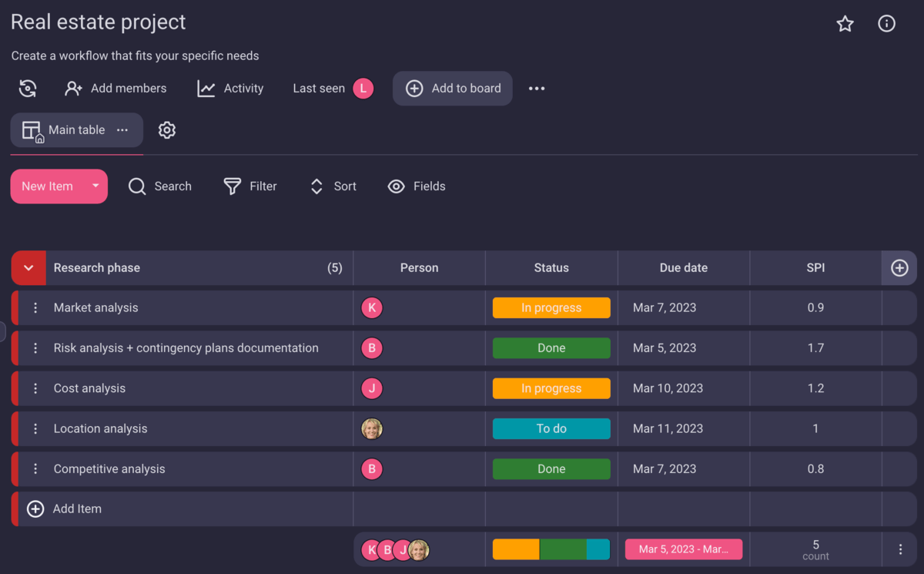This screenshot has height=574, width=924.
Task: Click person K avatar on Market analysis
Action: coord(372,307)
